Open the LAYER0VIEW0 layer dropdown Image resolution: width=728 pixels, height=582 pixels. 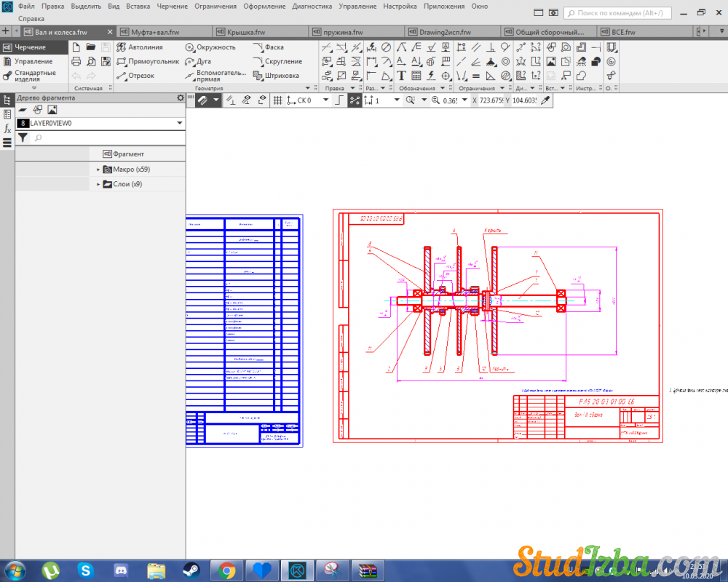[179, 124]
